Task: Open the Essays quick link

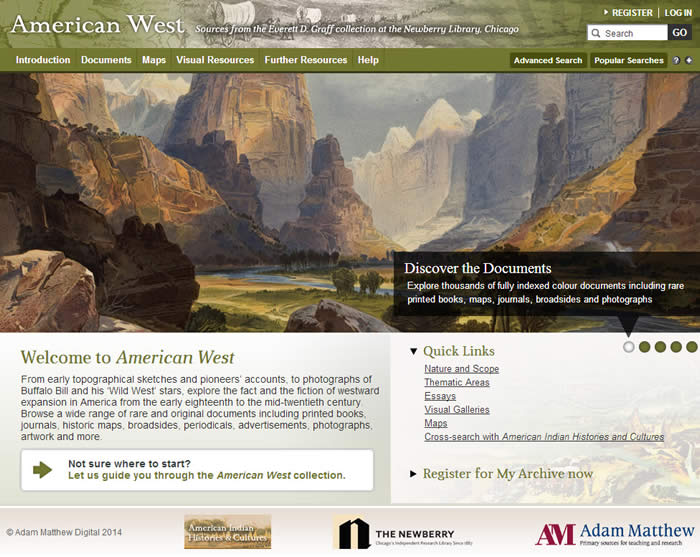Action: point(440,396)
